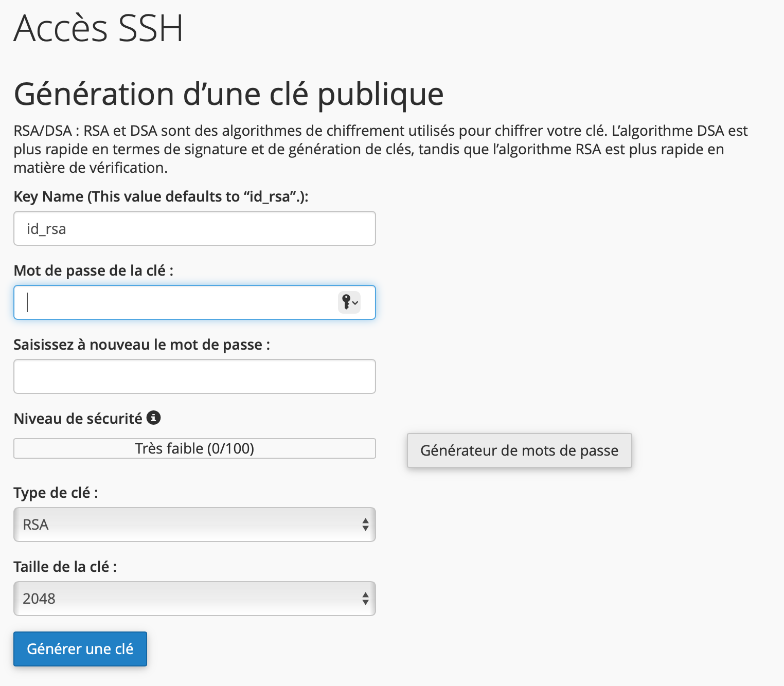Click the Taille de la clé label

pos(65,567)
